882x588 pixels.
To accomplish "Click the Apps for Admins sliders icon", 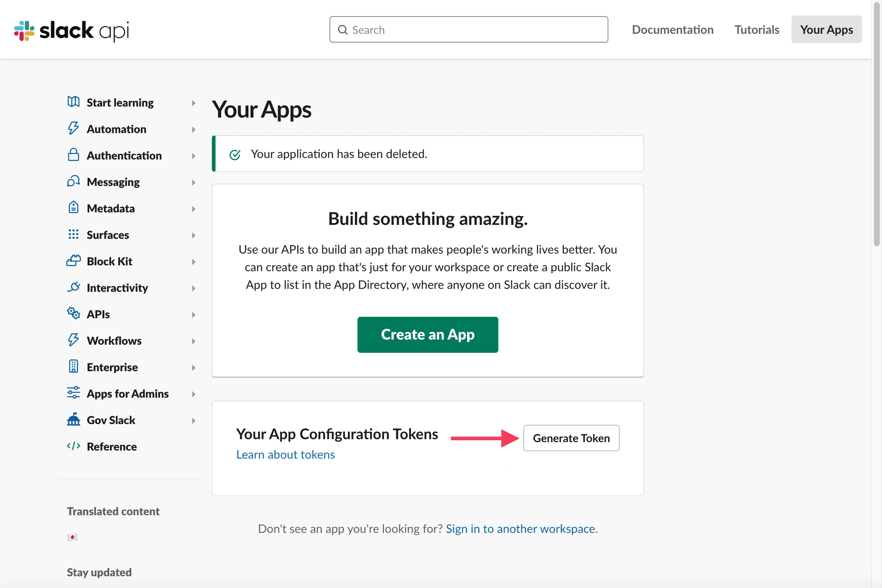I will 73,393.
